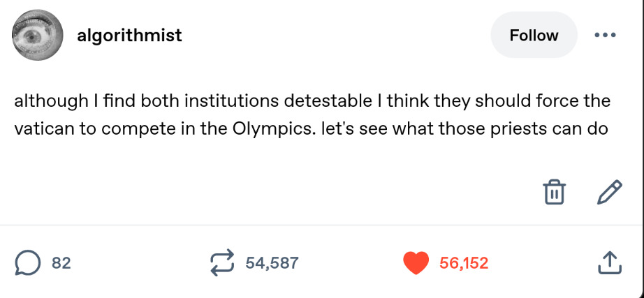Reblog the post using the arrows icon

[222, 262]
